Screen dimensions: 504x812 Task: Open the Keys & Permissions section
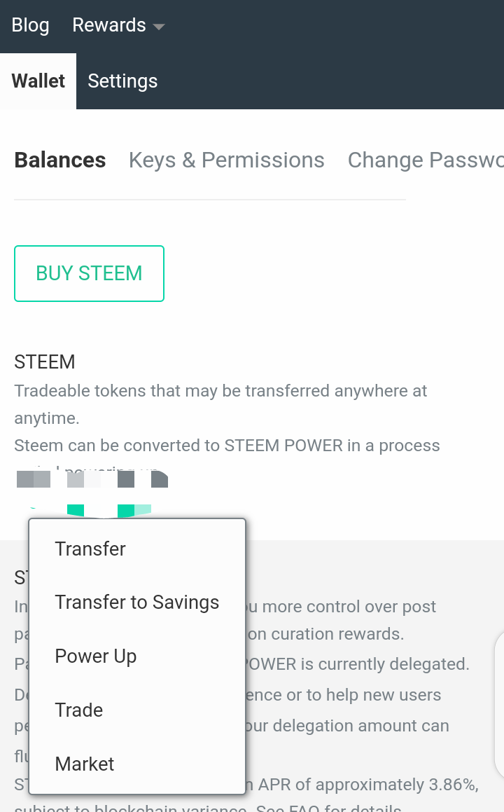pos(226,160)
